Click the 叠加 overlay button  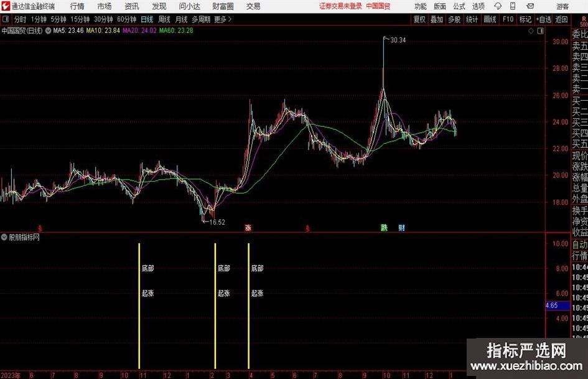(437, 19)
